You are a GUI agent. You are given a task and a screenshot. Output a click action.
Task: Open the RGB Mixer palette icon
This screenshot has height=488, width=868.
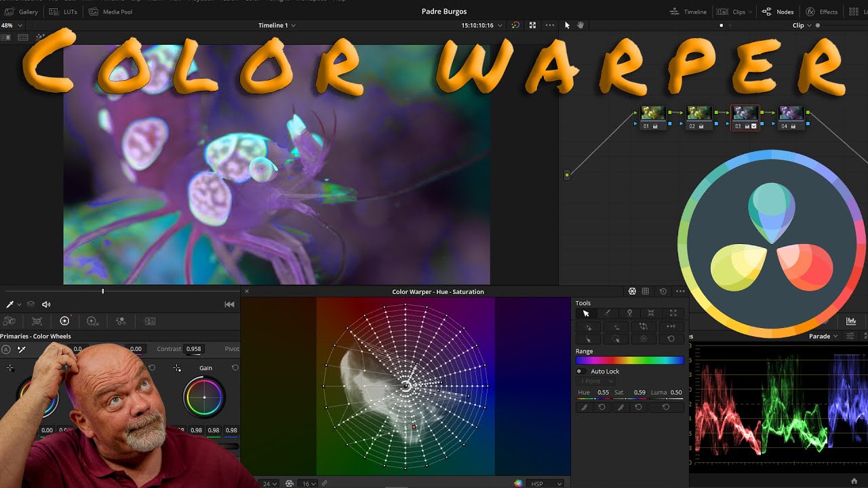pyautogui.click(x=121, y=321)
